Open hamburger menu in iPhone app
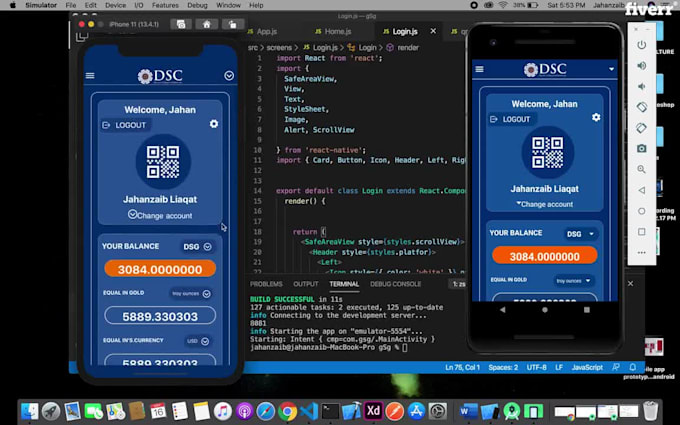 click(90, 76)
